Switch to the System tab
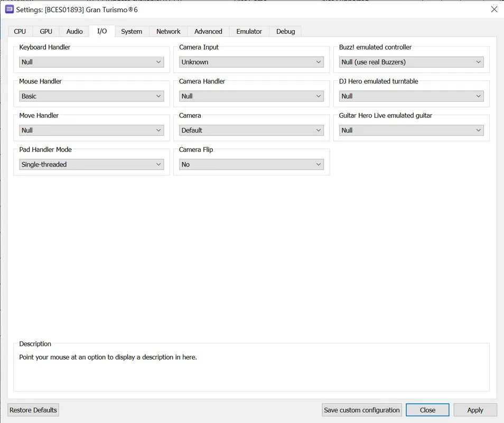Image resolution: width=504 pixels, height=423 pixels. tap(132, 32)
